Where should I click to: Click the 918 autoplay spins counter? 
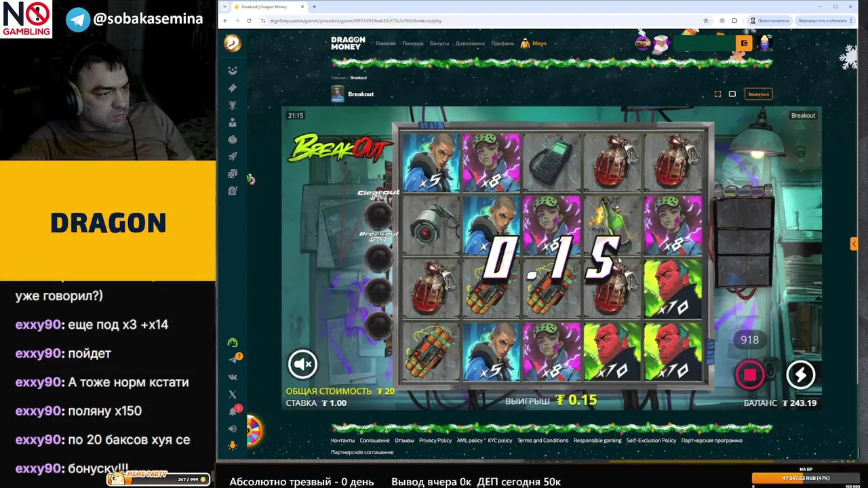[x=749, y=340]
